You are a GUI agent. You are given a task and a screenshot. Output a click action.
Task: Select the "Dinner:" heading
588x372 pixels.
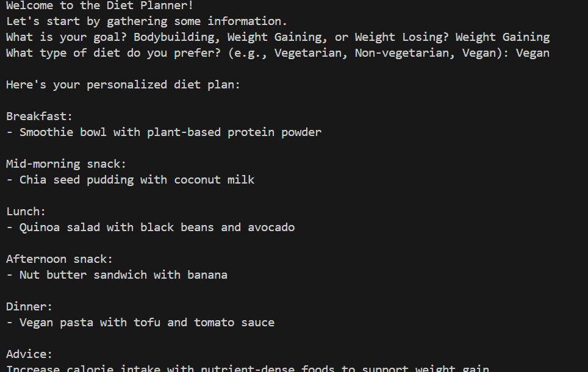coord(29,307)
